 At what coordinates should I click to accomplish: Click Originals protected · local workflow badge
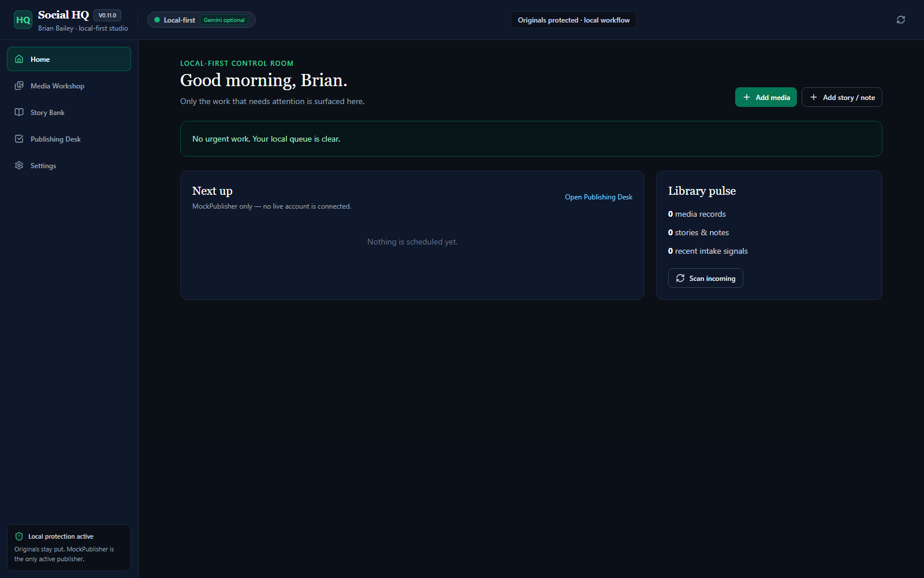point(573,20)
